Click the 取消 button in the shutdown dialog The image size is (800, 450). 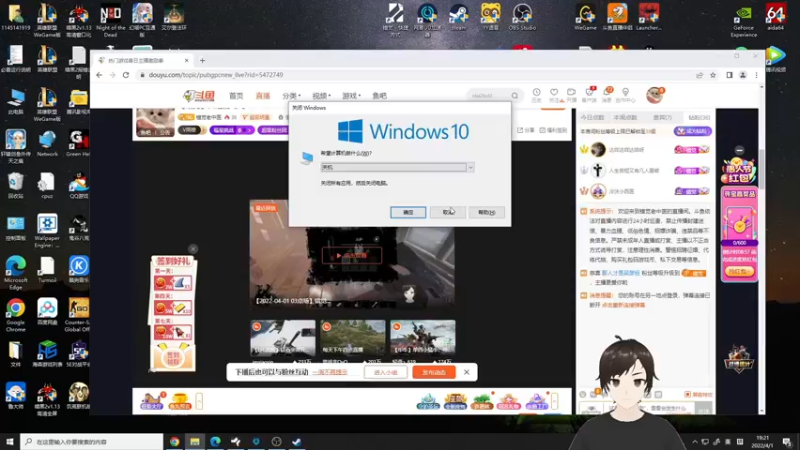(447, 212)
